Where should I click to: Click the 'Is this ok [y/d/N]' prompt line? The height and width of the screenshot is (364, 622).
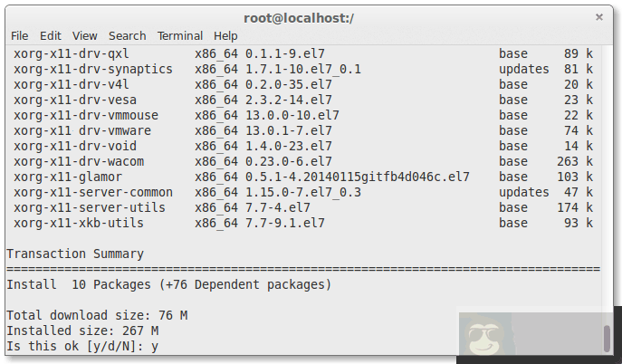pyautogui.click(x=82, y=347)
